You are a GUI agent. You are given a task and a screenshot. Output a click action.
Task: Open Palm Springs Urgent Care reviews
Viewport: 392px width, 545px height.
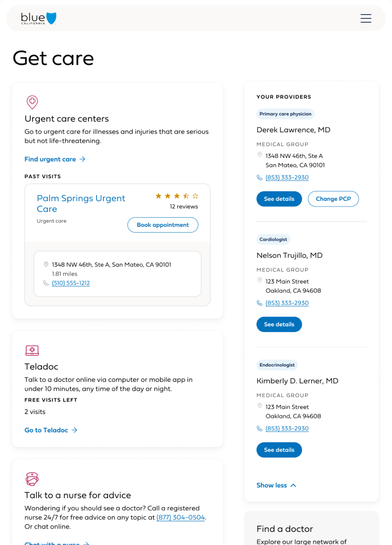point(183,206)
